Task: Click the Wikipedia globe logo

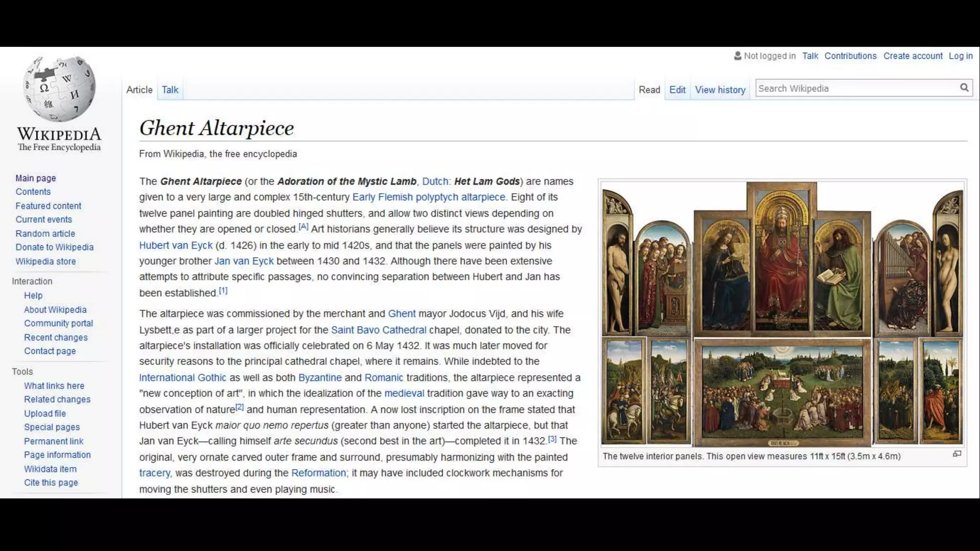Action: coord(59,89)
